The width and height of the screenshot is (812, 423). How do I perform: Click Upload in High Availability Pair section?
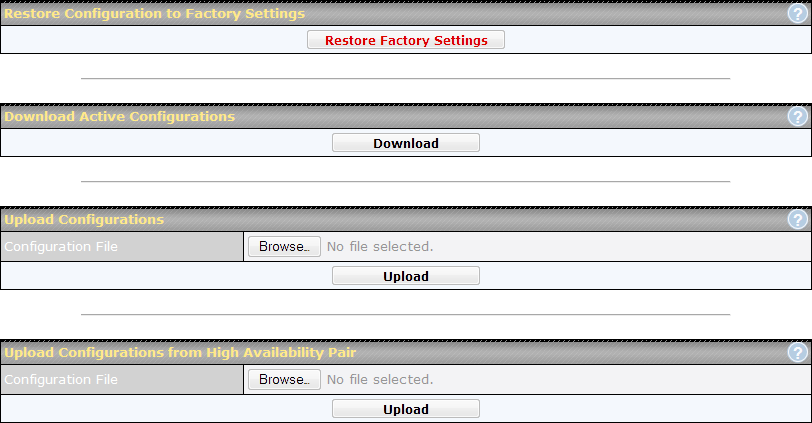[x=406, y=409]
